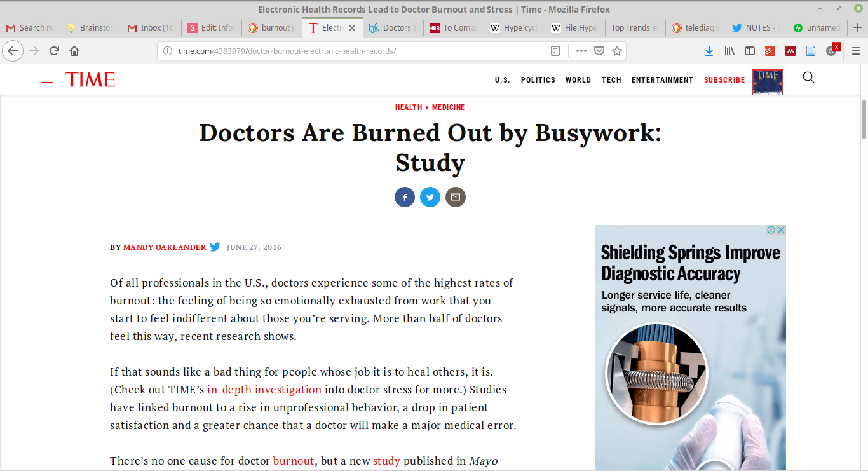Screen dimensions: 868x471
Task: Open the WORLD section
Action: click(x=578, y=80)
